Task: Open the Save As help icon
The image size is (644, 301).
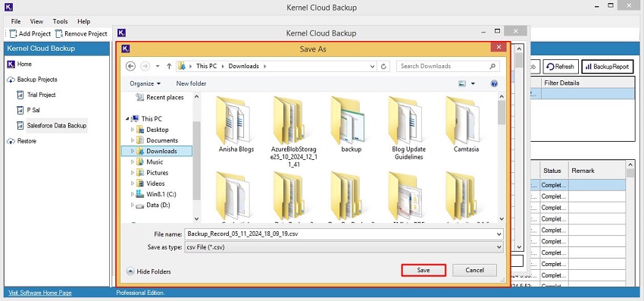Action: [494, 83]
